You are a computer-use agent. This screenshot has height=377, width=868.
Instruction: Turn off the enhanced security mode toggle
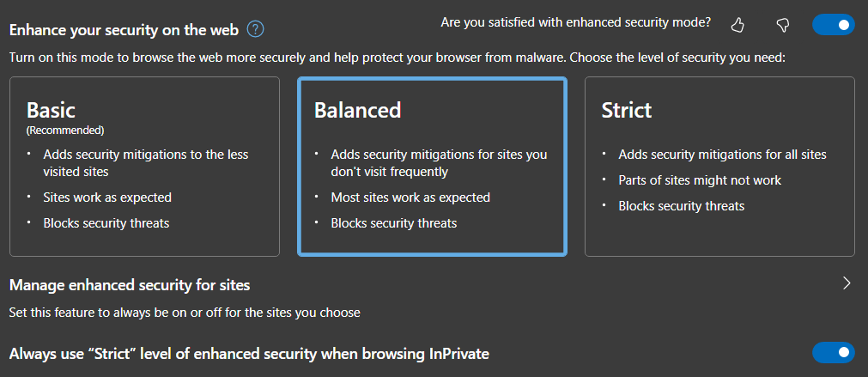tap(833, 25)
